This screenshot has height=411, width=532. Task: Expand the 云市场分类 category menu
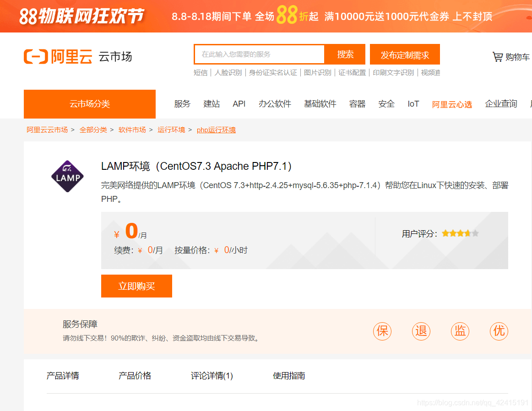(x=90, y=104)
